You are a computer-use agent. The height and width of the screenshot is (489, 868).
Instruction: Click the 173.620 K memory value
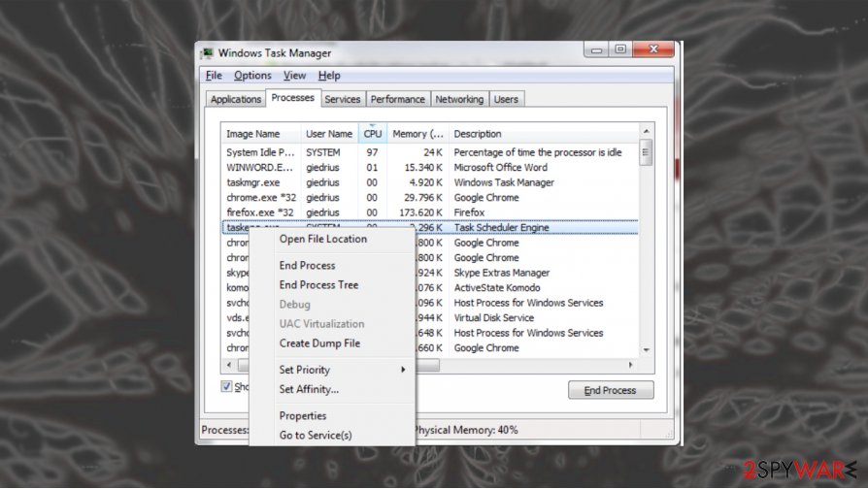click(x=420, y=212)
